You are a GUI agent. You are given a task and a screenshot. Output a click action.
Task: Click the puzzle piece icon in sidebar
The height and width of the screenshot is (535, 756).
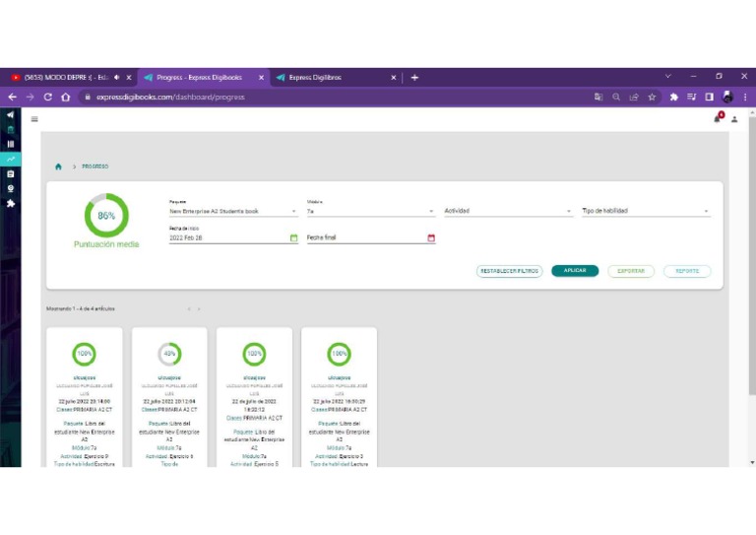[x=11, y=203]
